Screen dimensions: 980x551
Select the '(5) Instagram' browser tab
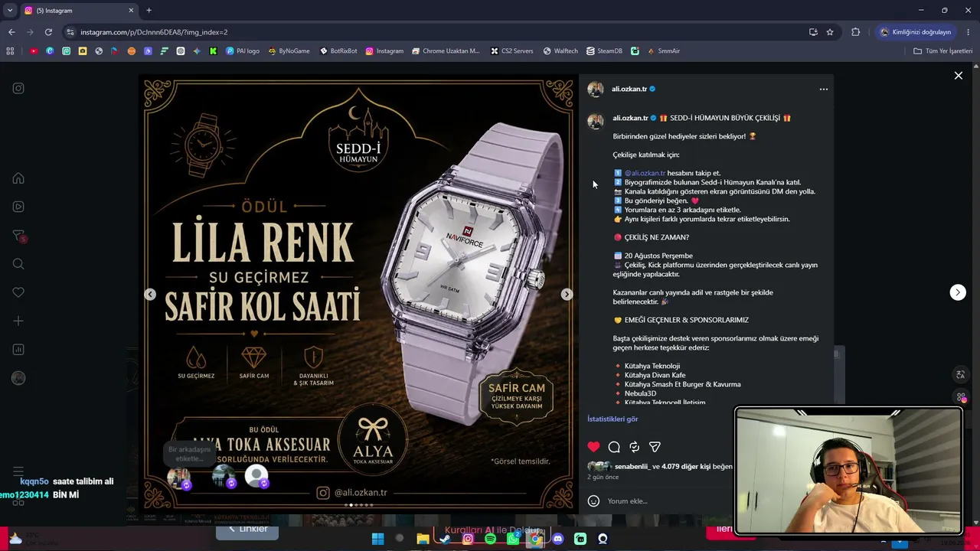click(79, 11)
